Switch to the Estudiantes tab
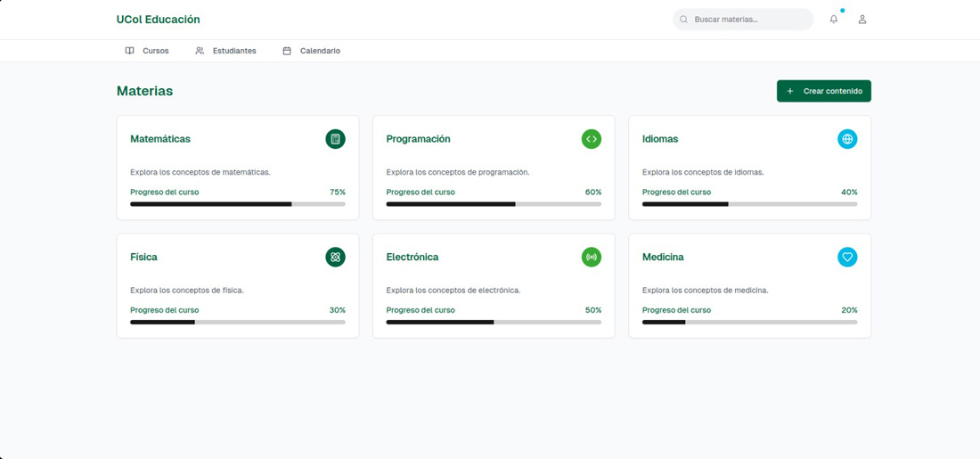Viewport: 980px width, 459px height. pos(225,51)
